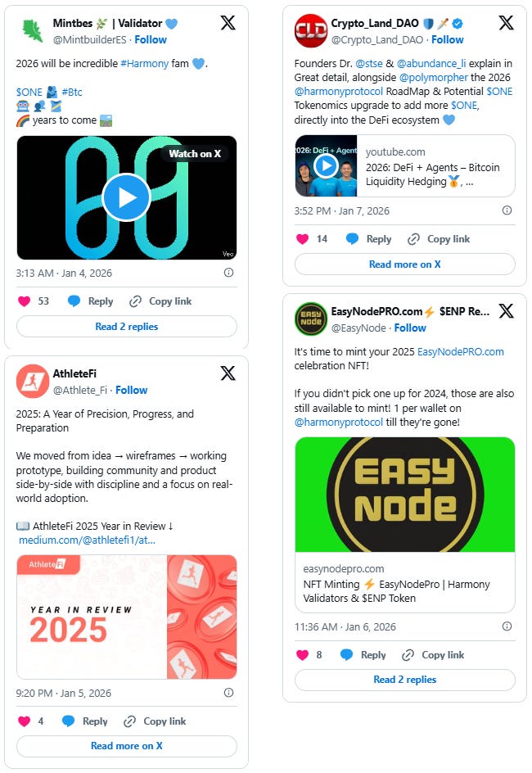Open info icon on Crypto_Land_DAO tweet

point(507,210)
